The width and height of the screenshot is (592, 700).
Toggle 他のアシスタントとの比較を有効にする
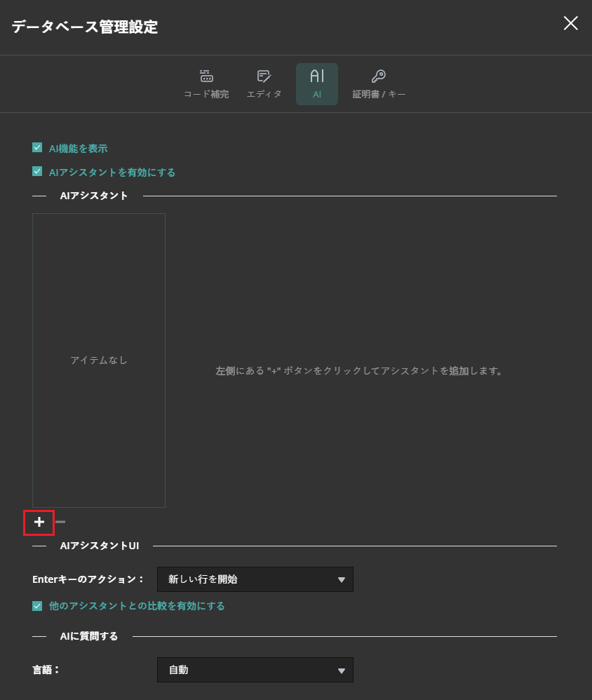click(x=36, y=605)
